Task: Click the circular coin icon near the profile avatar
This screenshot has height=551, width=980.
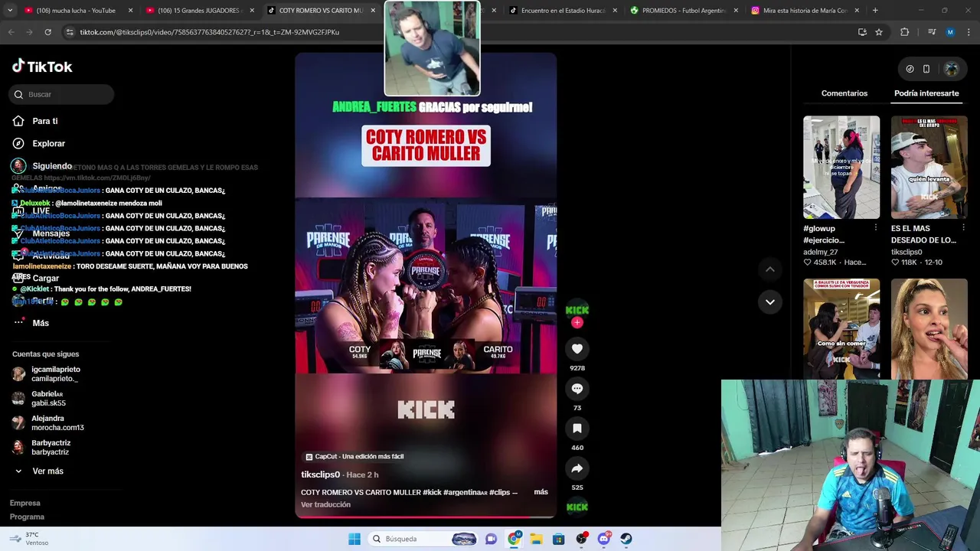Action: (910, 69)
